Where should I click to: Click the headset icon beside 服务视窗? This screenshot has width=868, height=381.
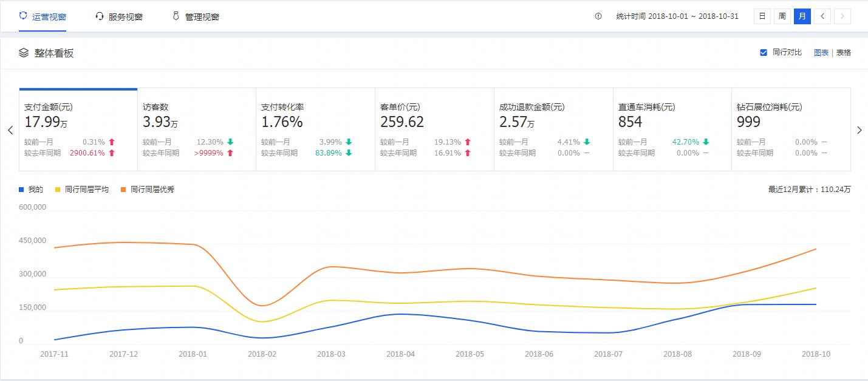point(100,16)
